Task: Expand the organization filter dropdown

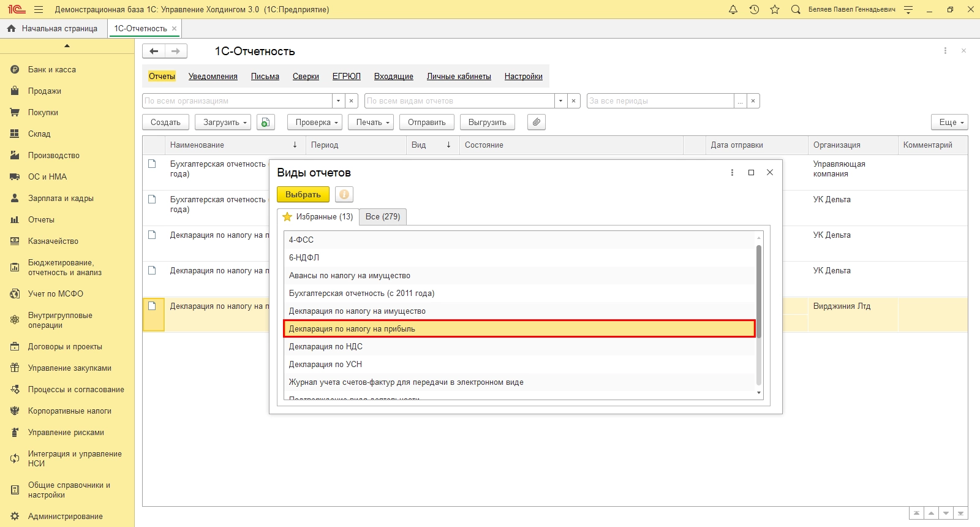Action: pos(338,100)
